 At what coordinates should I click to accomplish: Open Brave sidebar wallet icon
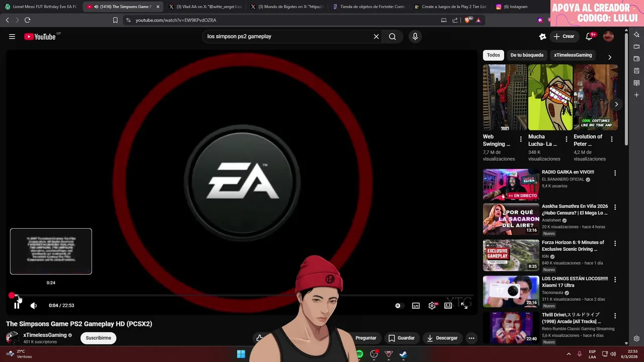[636, 58]
